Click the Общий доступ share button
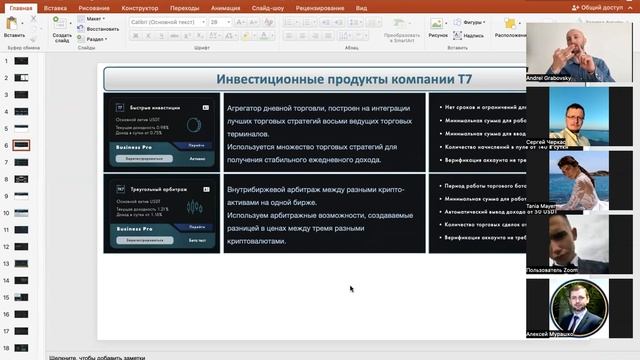 coord(598,7)
